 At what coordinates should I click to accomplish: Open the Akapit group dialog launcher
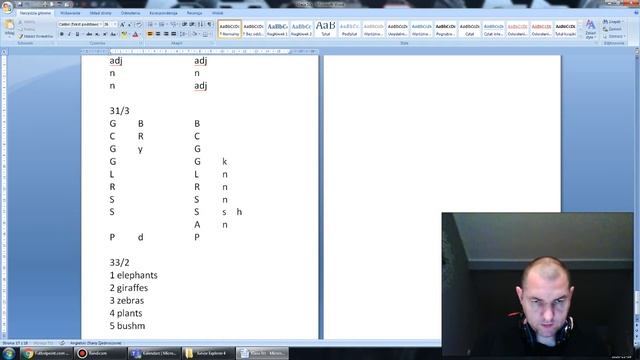point(213,43)
